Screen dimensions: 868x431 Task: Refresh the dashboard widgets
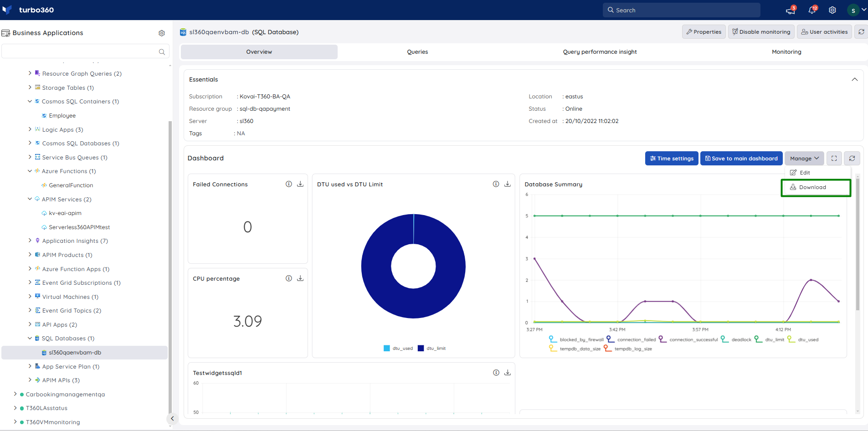pyautogui.click(x=852, y=159)
